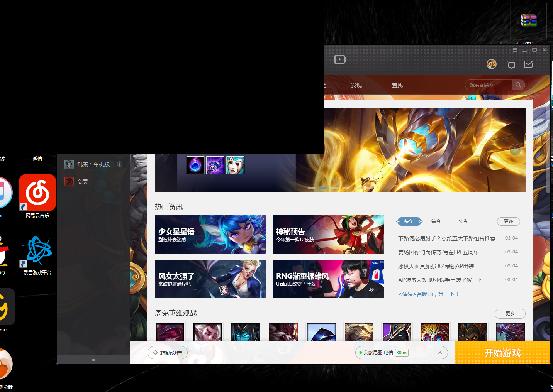Select the eighth free champion with red goggles
553x392 pixels.
435,332
